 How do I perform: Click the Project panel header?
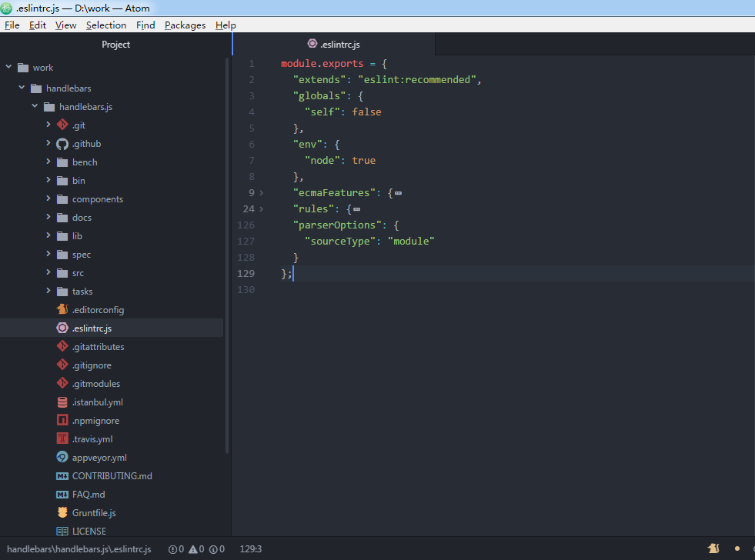[x=115, y=45]
